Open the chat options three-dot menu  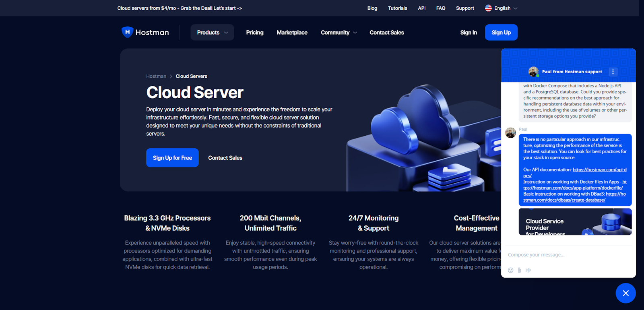click(613, 72)
